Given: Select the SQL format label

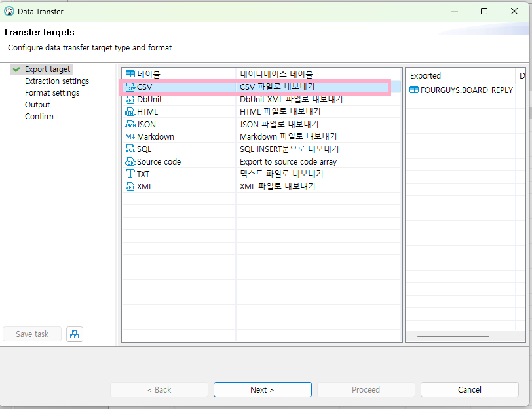Looking at the screenshot, I should tap(144, 149).
